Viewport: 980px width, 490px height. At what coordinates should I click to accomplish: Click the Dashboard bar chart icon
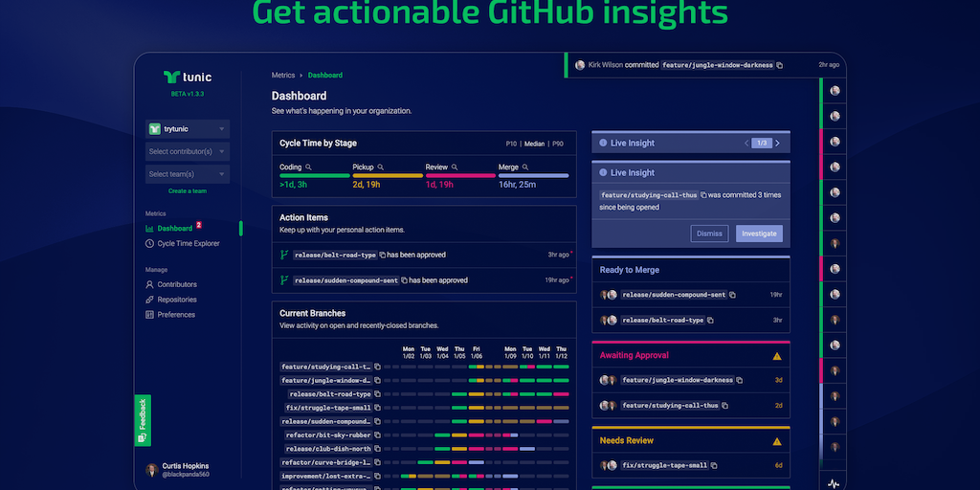[x=149, y=229]
